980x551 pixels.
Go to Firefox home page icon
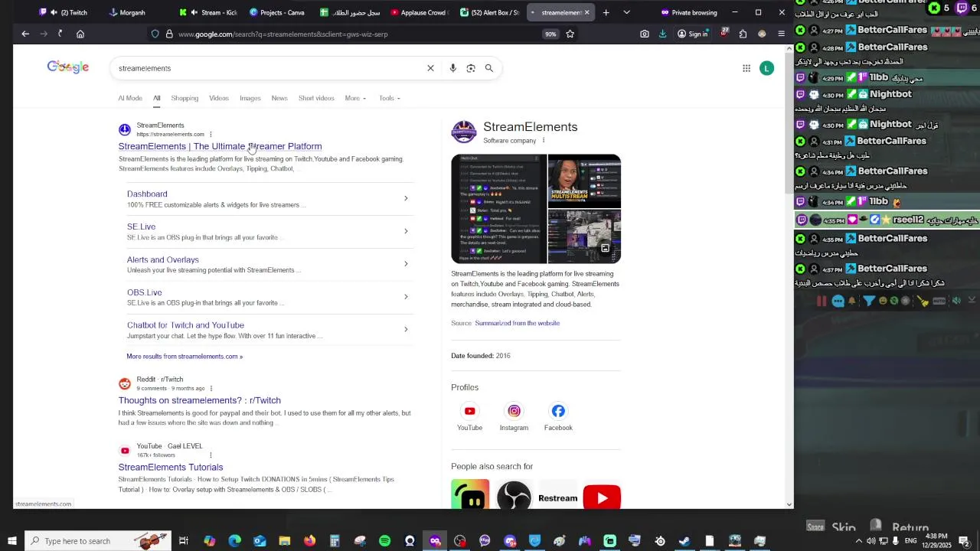pyautogui.click(x=80, y=34)
